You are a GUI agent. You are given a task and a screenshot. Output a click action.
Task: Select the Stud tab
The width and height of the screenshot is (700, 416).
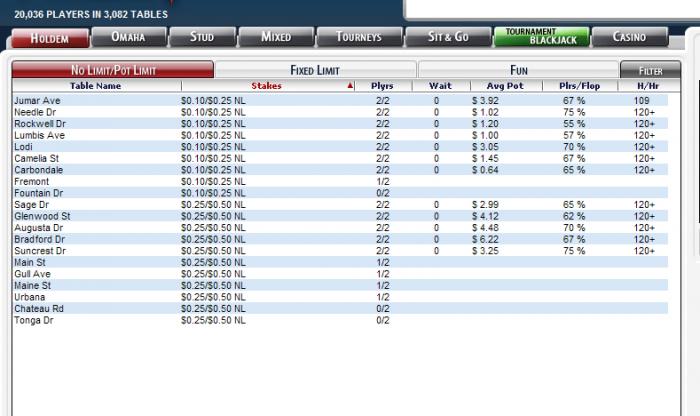202,37
